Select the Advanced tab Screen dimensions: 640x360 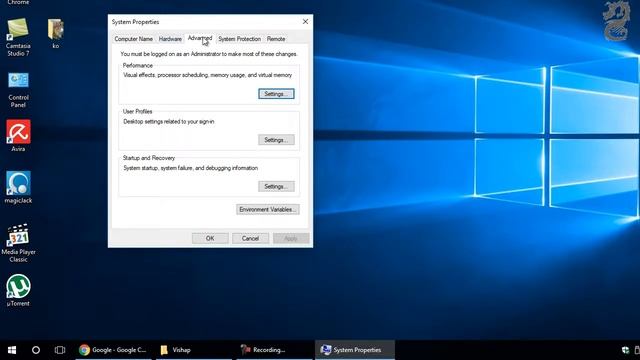point(200,38)
